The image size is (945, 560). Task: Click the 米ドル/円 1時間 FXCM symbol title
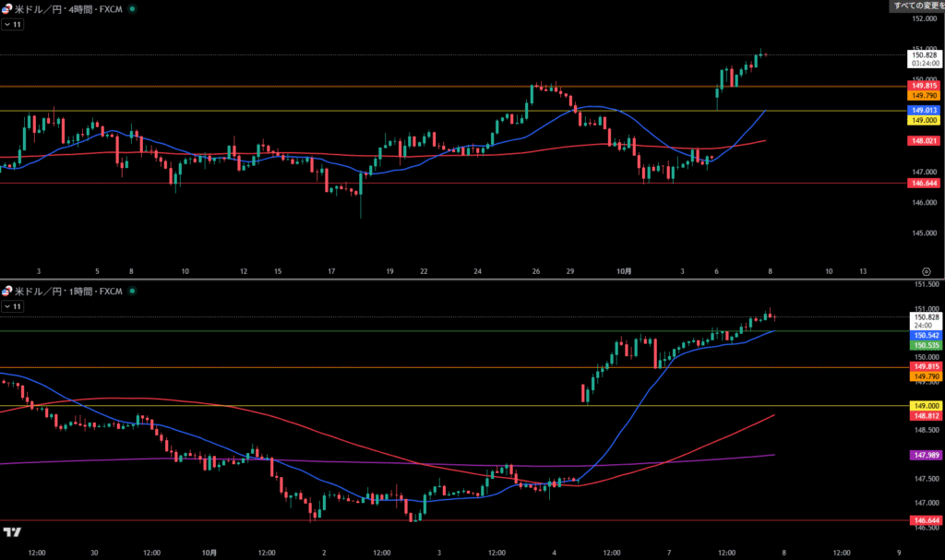(x=69, y=291)
